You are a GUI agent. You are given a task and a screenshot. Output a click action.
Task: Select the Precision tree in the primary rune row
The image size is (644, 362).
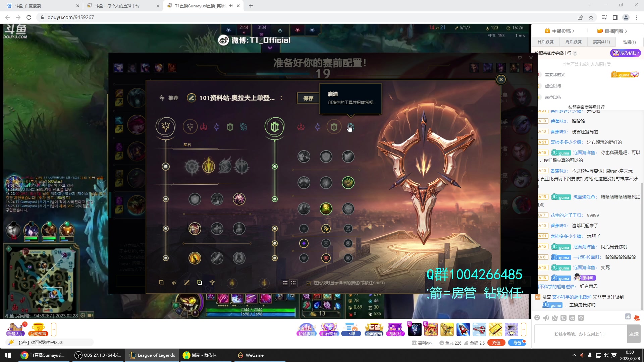tap(190, 127)
